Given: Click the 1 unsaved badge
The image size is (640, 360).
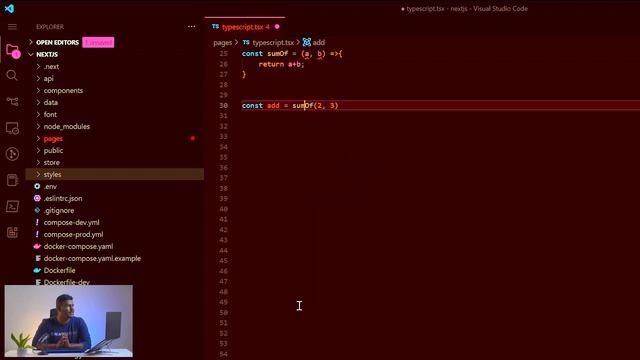Looking at the screenshot, I should point(98,42).
